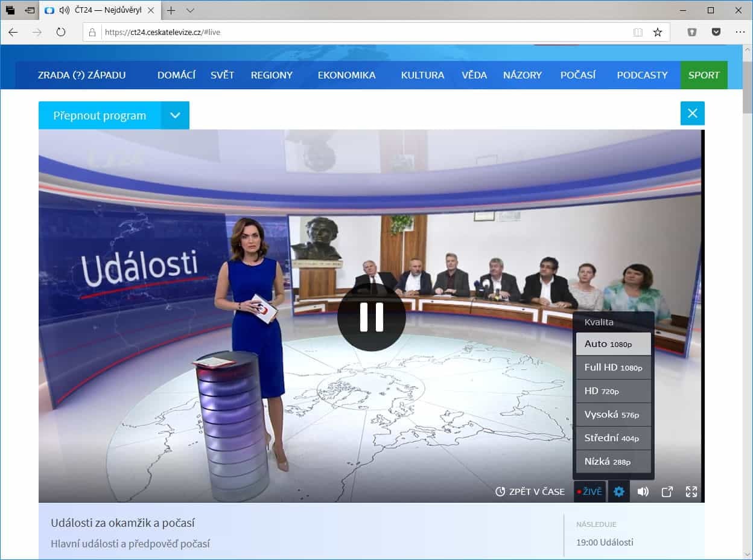Mute the browser tab audio icon
753x560 pixels.
(x=64, y=10)
